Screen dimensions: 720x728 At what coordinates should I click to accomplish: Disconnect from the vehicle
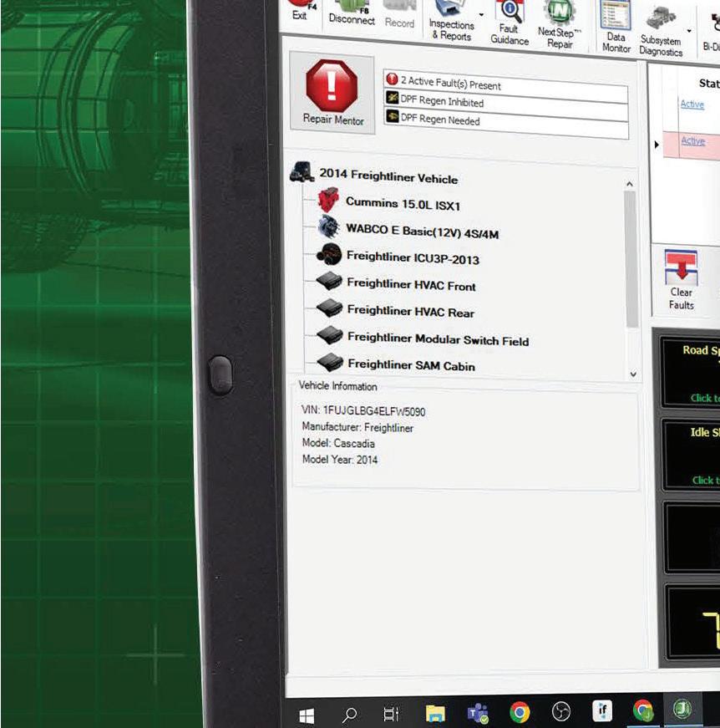click(352, 13)
